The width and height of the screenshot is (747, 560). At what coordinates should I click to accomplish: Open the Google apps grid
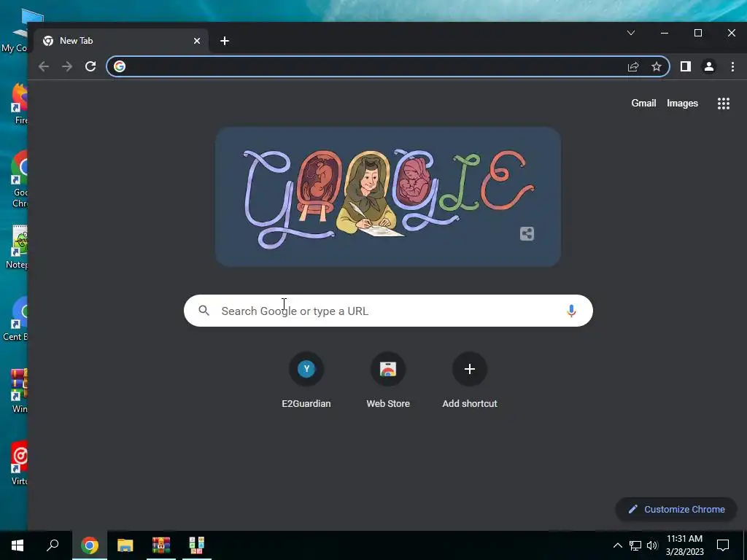pyautogui.click(x=724, y=104)
